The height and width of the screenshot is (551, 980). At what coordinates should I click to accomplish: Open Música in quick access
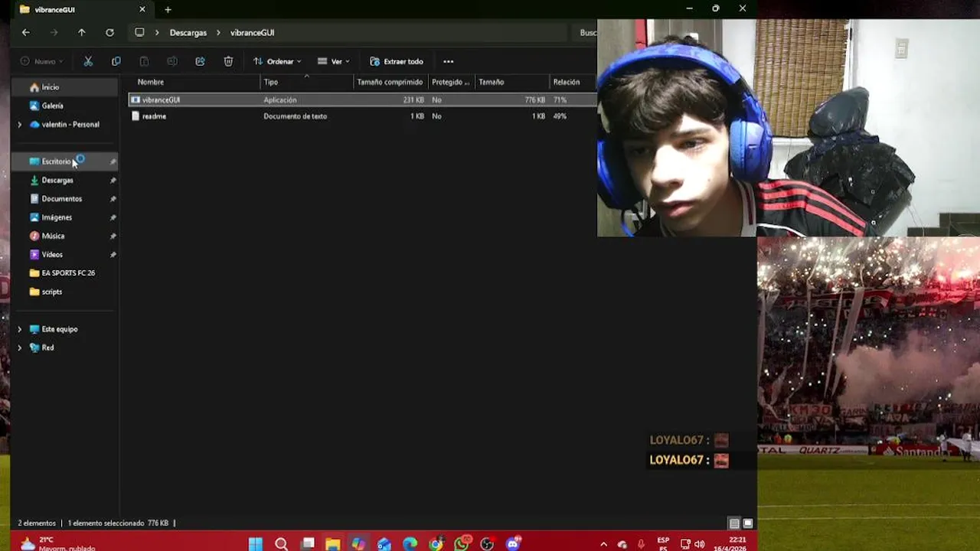65,236
